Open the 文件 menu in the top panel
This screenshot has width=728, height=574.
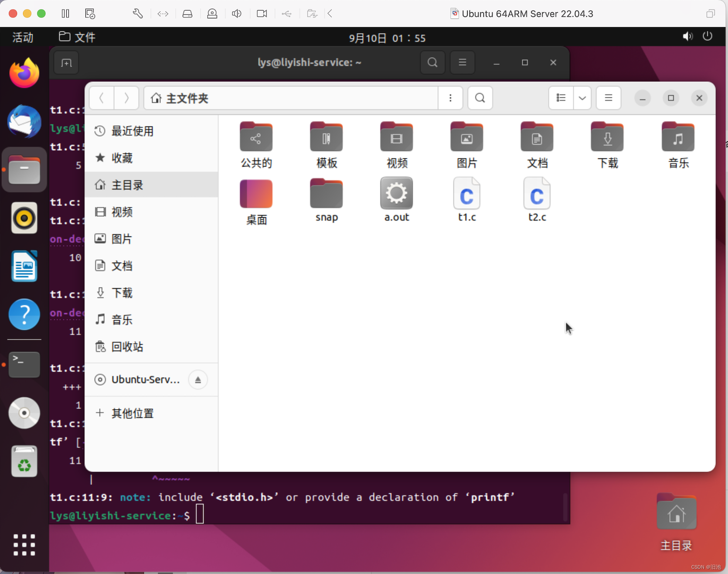[x=77, y=37]
